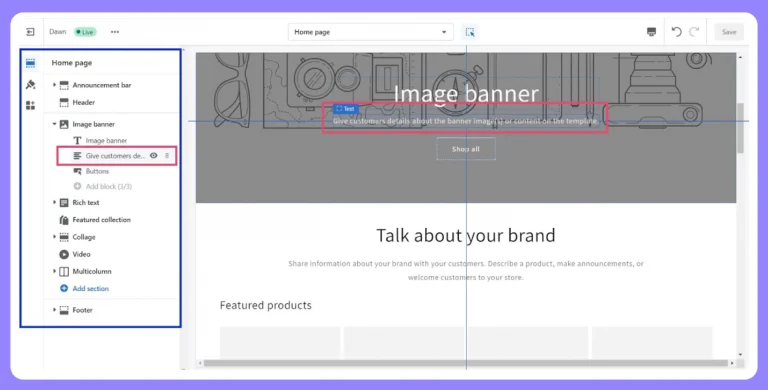
Task: Expand the Collage section
Action: click(x=54, y=237)
